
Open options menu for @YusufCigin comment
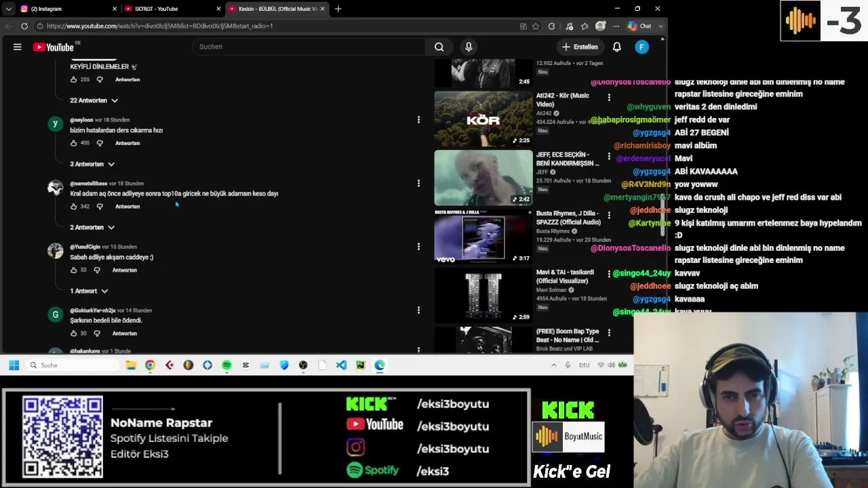tap(418, 247)
